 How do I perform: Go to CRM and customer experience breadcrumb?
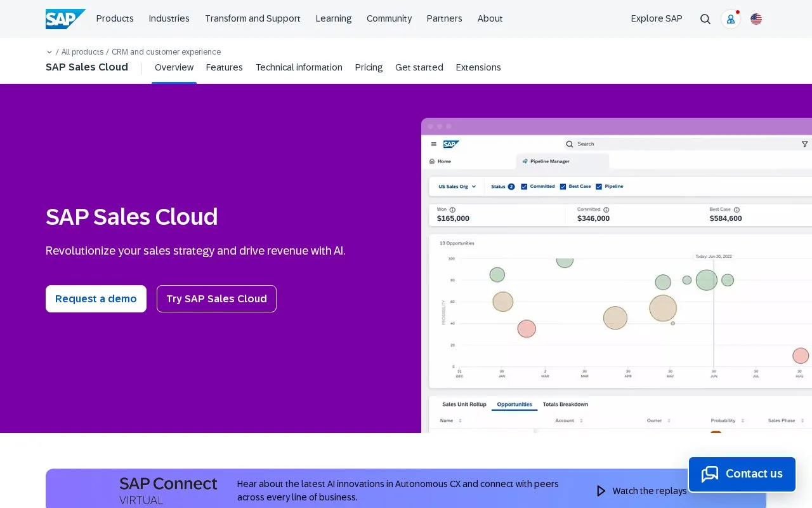pyautogui.click(x=166, y=52)
